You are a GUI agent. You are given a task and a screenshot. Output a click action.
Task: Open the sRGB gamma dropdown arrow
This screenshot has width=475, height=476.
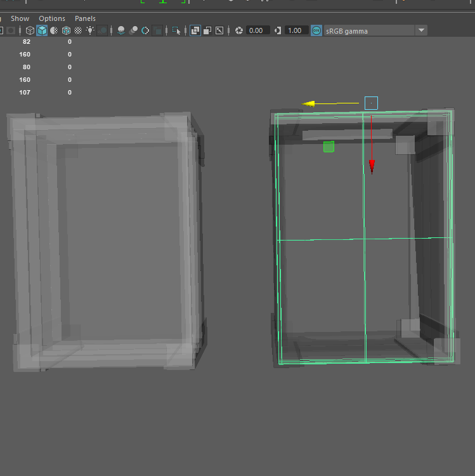point(421,30)
